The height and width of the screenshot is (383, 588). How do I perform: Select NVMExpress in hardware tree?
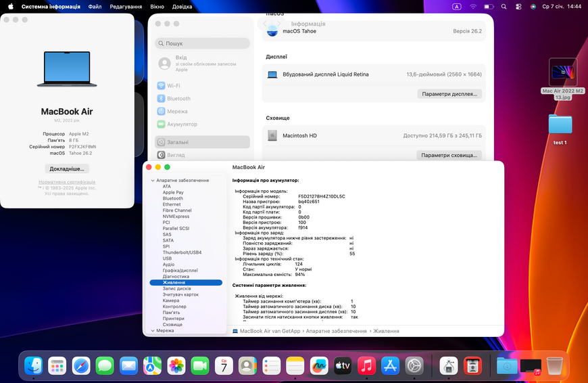pos(176,217)
